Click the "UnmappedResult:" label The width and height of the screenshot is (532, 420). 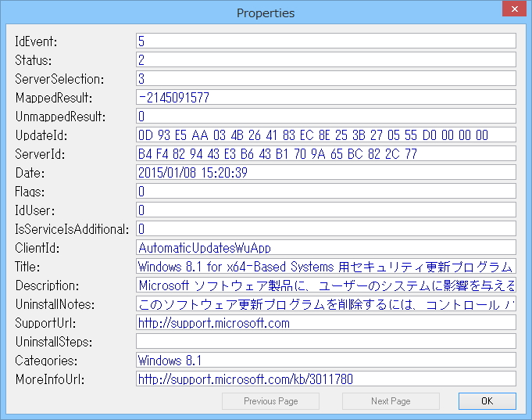60,117
